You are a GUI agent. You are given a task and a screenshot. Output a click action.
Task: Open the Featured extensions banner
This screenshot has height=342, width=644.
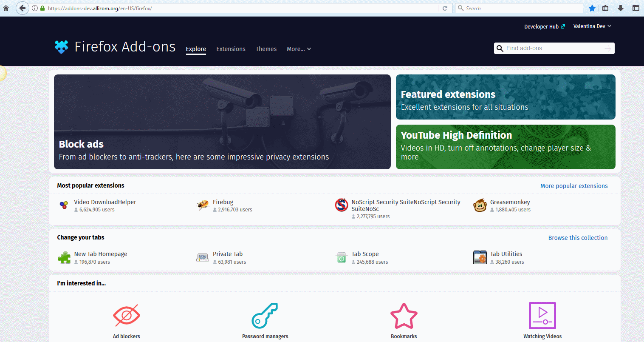[x=506, y=97]
